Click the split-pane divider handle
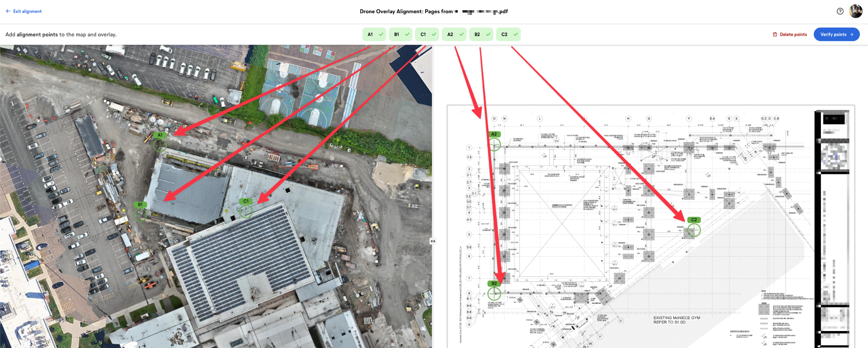The image size is (868, 348). [433, 241]
